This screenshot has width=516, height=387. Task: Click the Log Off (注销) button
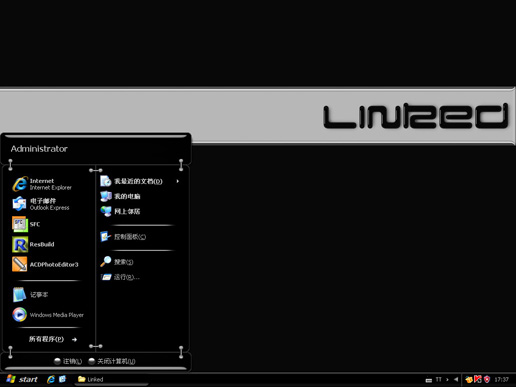pyautogui.click(x=68, y=361)
